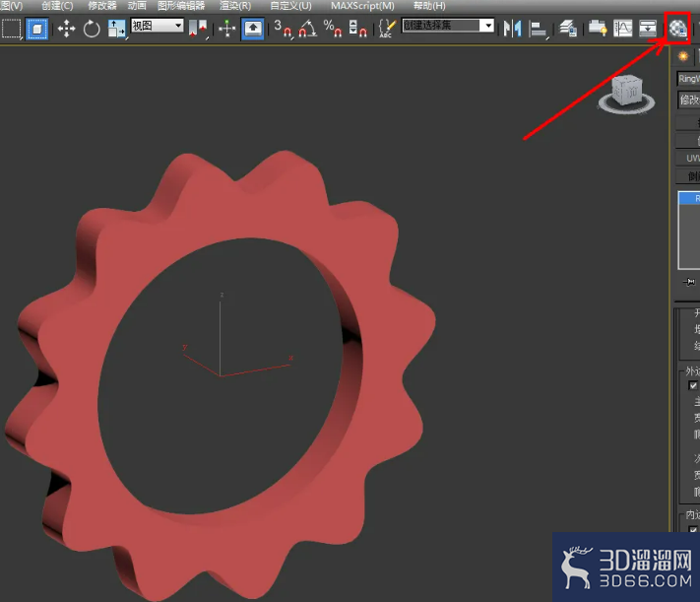This screenshot has height=602, width=700.
Task: Click the RingW object name field
Action: coord(688,79)
